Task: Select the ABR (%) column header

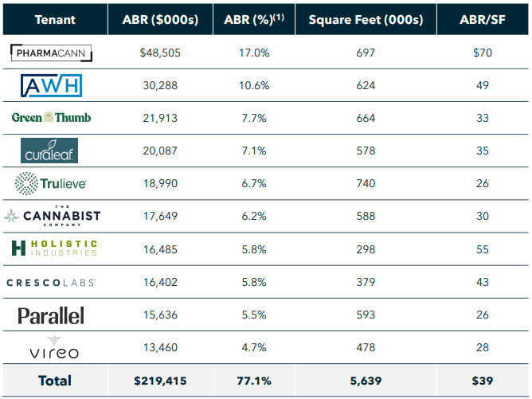Action: (254, 19)
